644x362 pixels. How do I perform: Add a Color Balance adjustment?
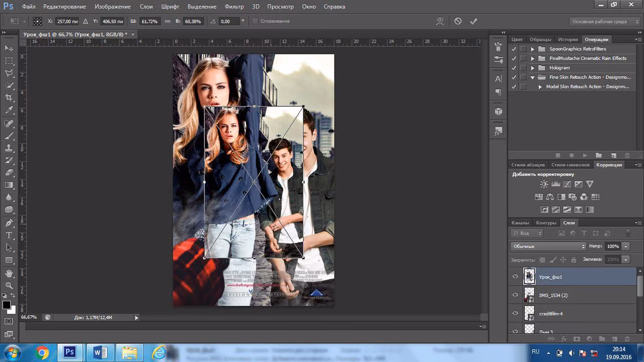coord(550,197)
